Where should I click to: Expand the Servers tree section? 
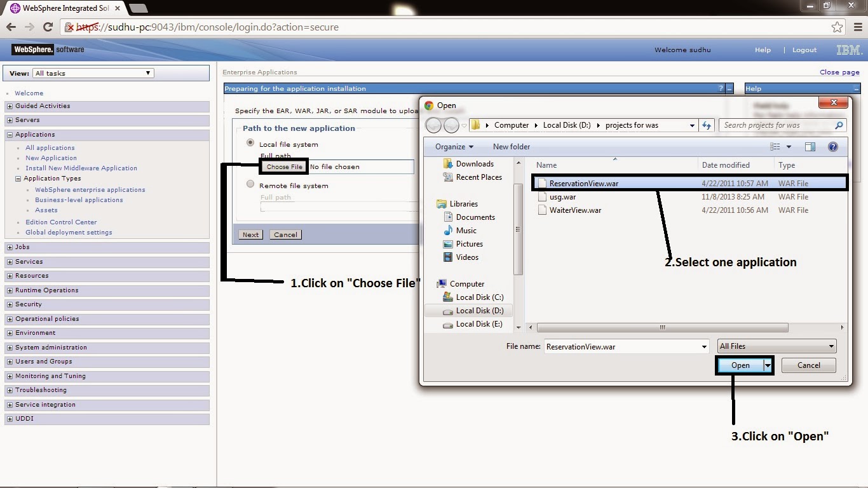[9, 119]
